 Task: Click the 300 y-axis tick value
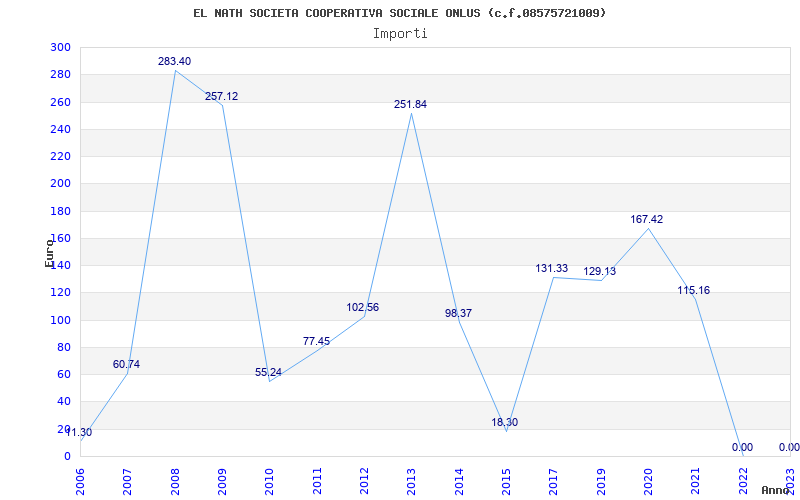[60, 47]
